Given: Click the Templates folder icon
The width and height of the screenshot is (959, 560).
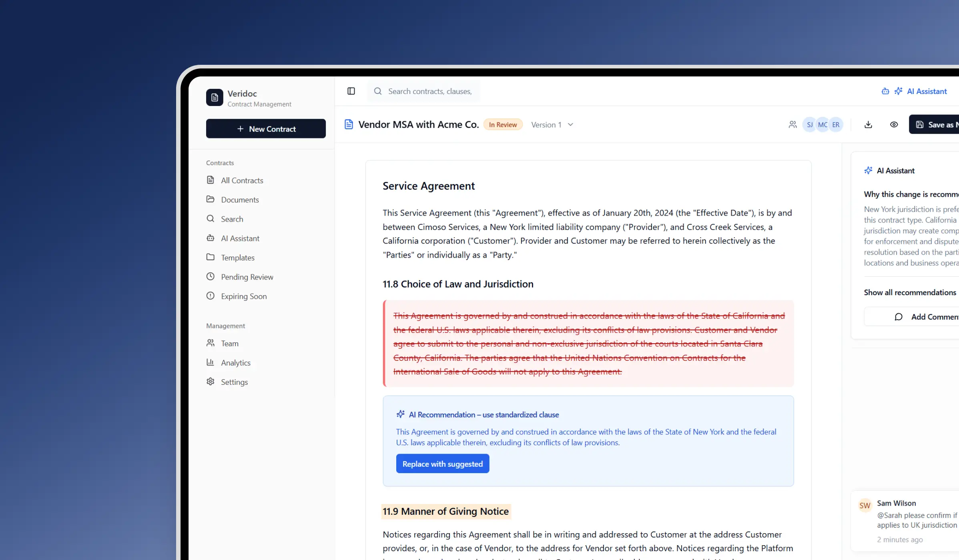Looking at the screenshot, I should pos(210,257).
